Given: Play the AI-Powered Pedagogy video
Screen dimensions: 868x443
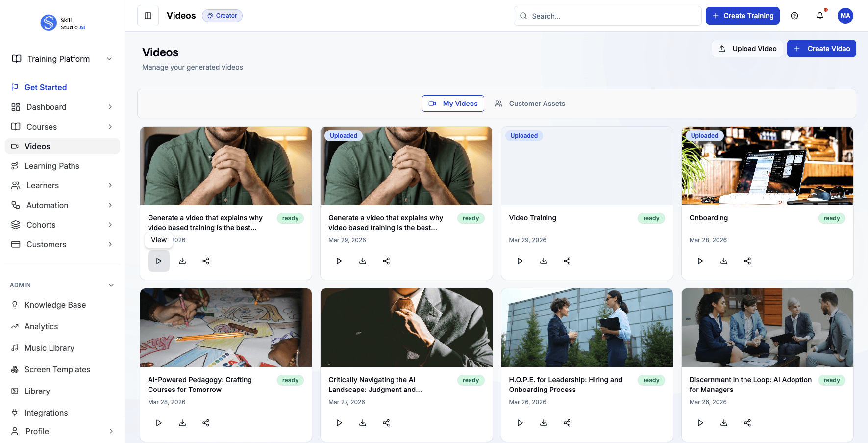Looking at the screenshot, I should click(x=159, y=423).
